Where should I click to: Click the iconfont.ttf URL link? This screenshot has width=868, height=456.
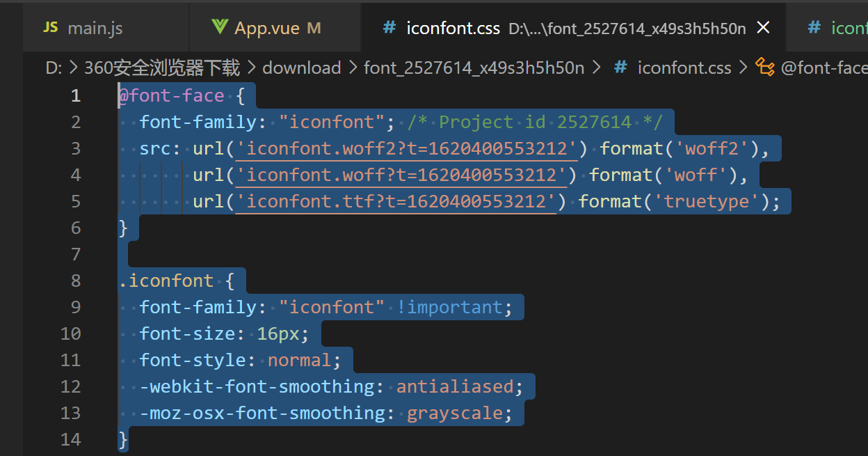pos(396,201)
